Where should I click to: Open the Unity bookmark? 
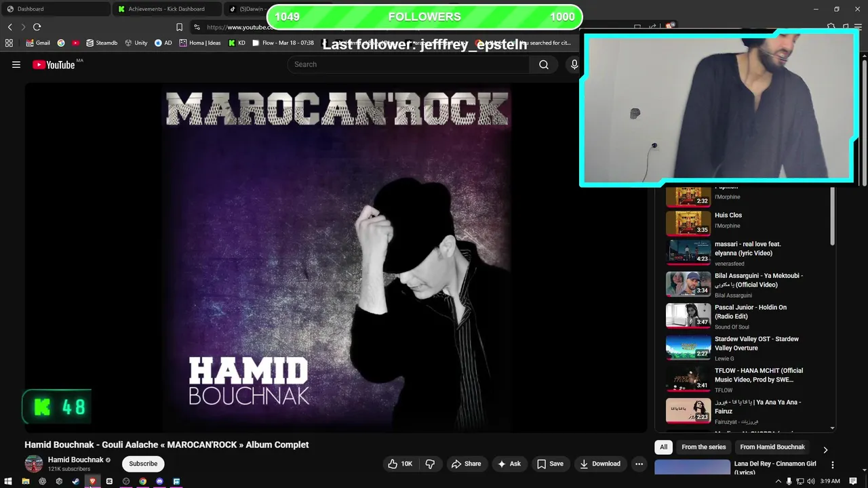136,43
